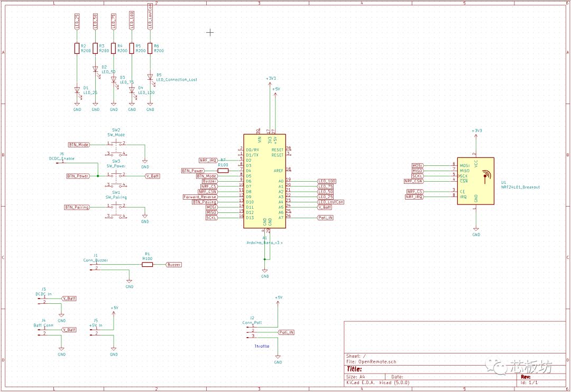Select the J6 DCDC_Enable connector
Screen dimensions: 571x392
coord(61,162)
